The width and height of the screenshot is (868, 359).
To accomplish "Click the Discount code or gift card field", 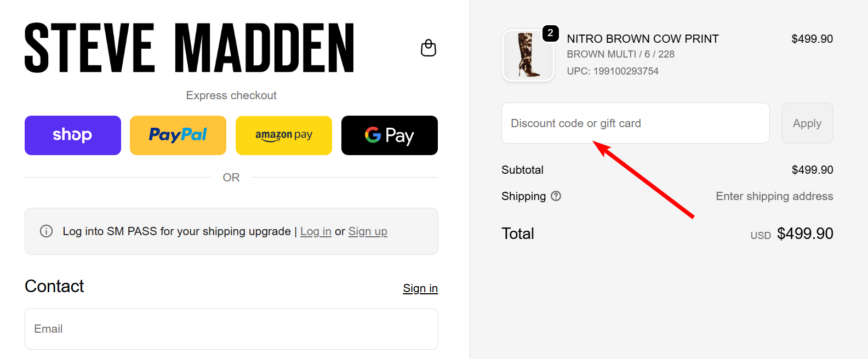I will pyautogui.click(x=636, y=123).
